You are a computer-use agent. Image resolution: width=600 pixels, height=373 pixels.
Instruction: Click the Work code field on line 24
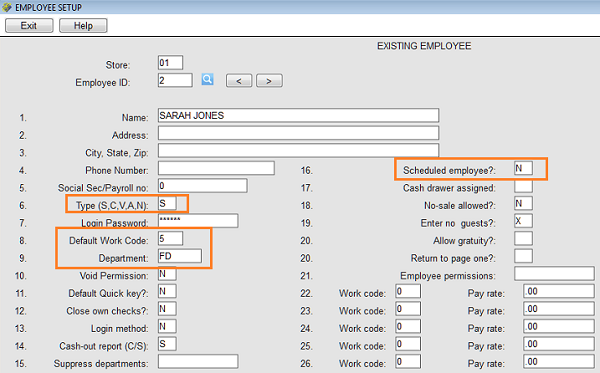coord(408,326)
